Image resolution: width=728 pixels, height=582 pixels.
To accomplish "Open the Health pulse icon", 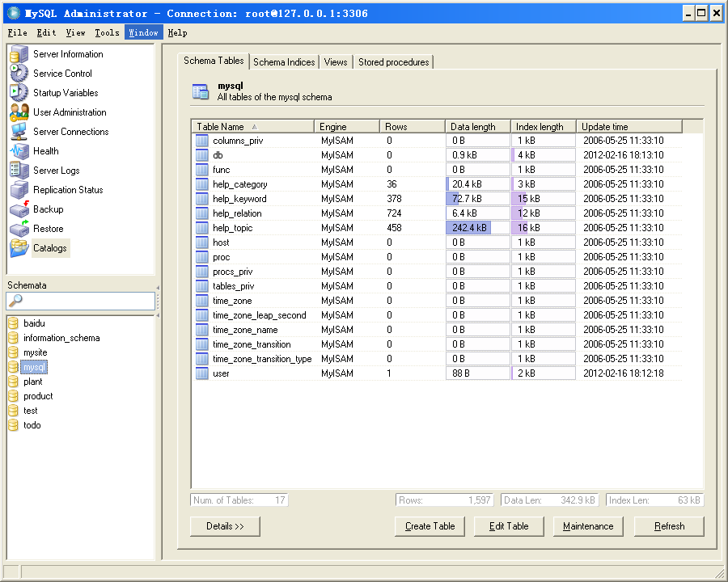I will point(19,151).
